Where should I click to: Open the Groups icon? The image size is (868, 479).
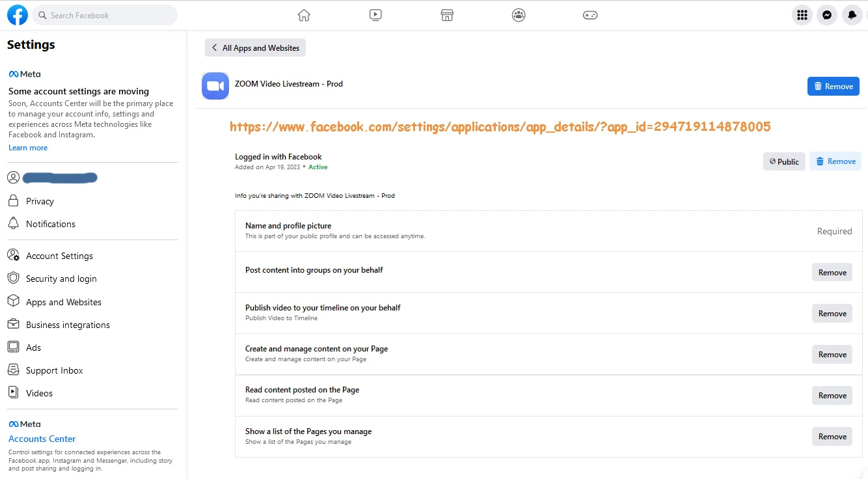click(x=519, y=15)
